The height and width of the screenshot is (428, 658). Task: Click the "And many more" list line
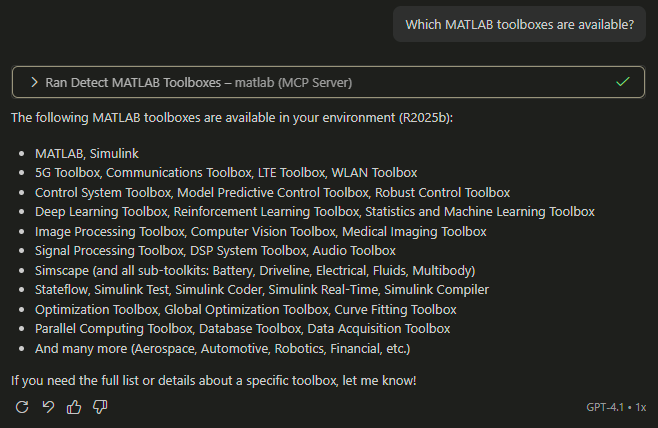(222, 348)
